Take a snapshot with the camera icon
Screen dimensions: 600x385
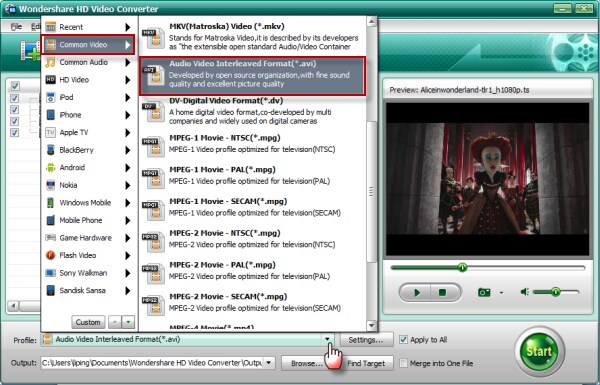484,292
